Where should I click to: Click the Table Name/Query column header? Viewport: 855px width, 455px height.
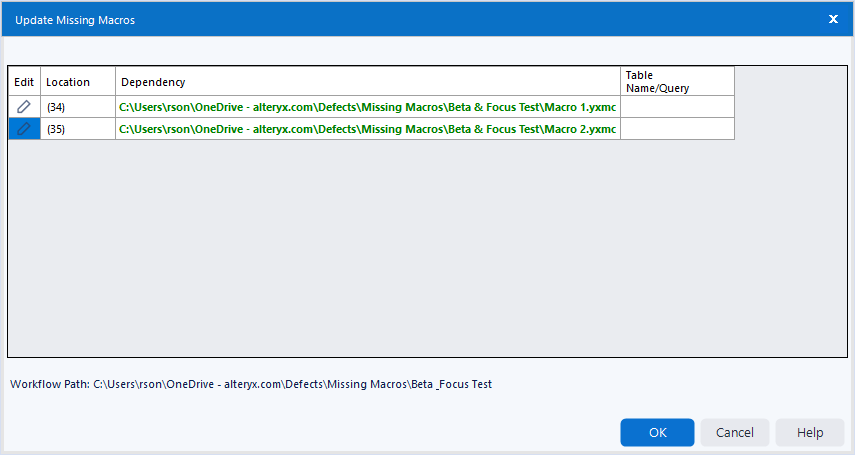tap(677, 82)
